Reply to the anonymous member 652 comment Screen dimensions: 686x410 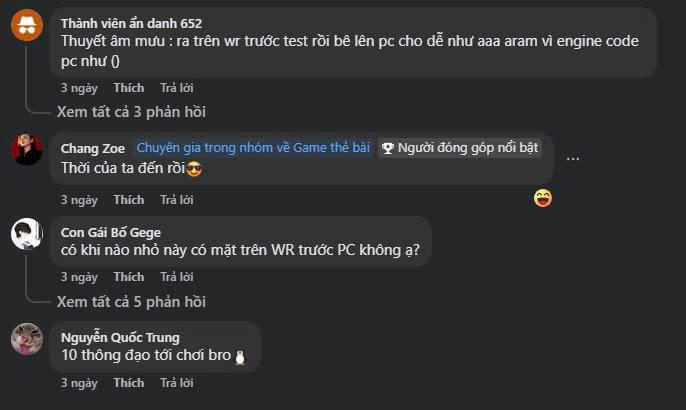tap(177, 88)
